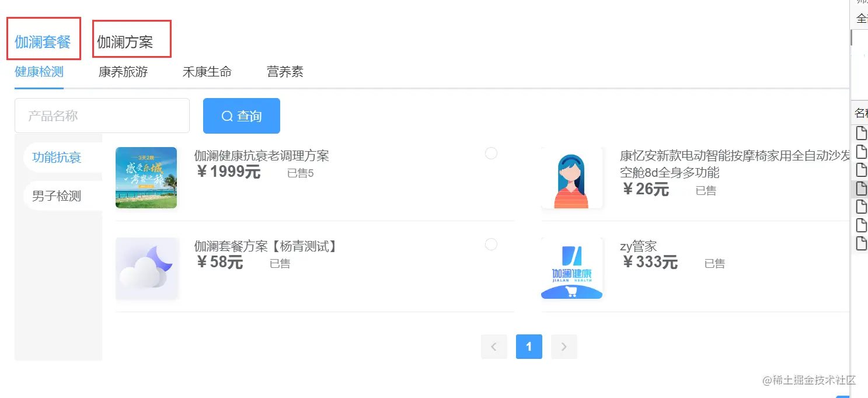Click the cloud and moon product image
868x398 pixels.
tap(146, 268)
